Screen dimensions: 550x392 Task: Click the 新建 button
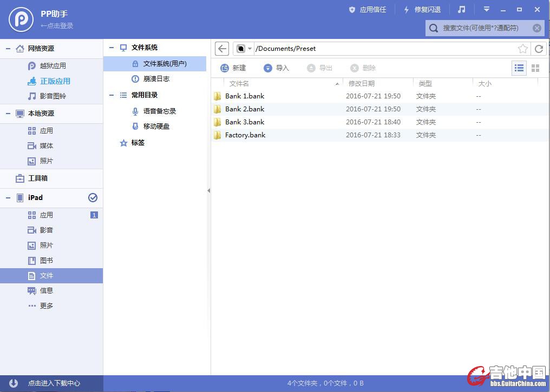(233, 68)
